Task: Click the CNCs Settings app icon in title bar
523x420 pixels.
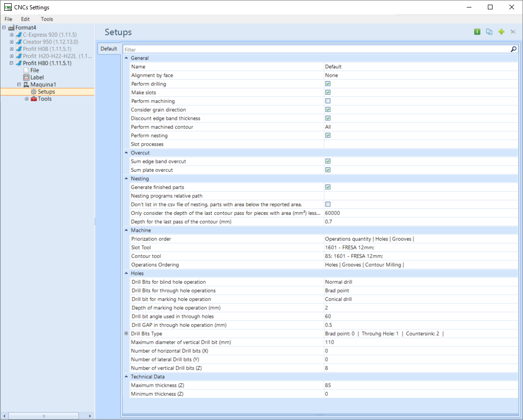Action: [x=7, y=7]
